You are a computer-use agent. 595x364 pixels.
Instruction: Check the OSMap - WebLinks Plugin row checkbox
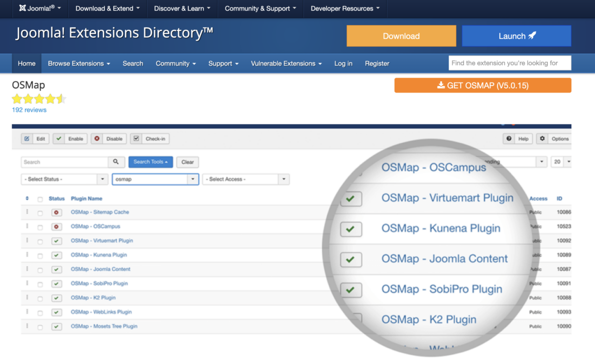(40, 313)
